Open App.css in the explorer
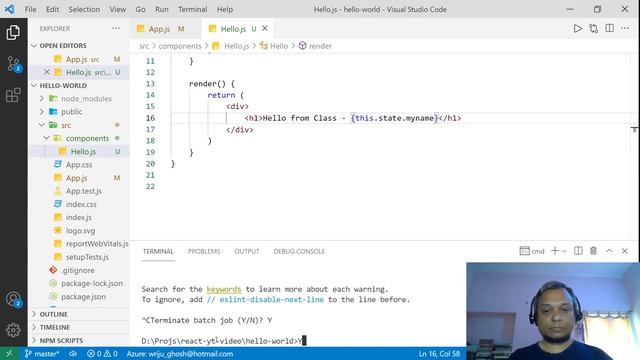Image resolution: width=640 pixels, height=360 pixels. coord(79,164)
